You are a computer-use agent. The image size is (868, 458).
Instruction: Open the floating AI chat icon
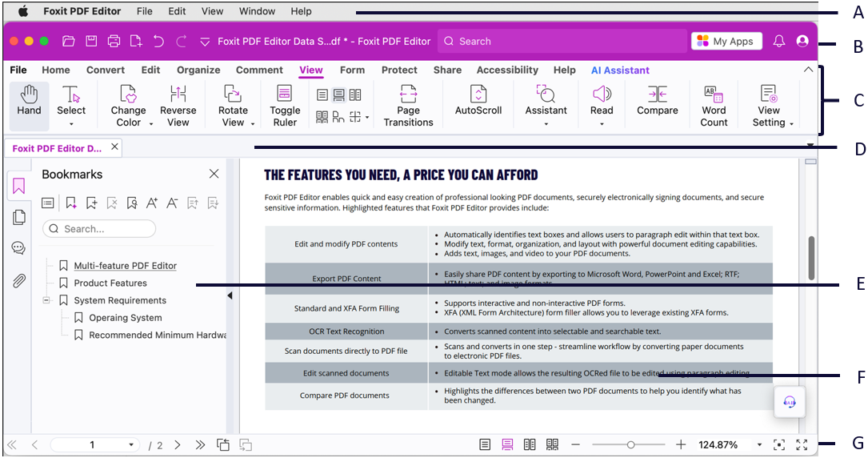790,402
